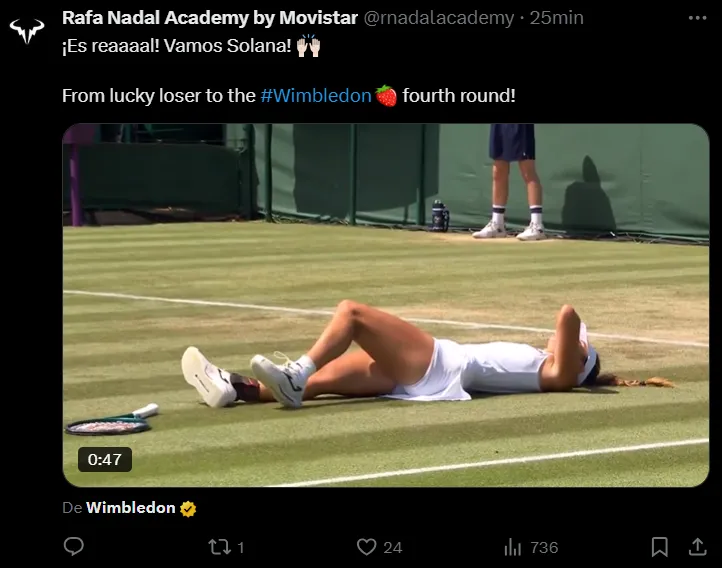The width and height of the screenshot is (722, 568).
Task: Open the three-dot more options menu
Action: tap(697, 18)
